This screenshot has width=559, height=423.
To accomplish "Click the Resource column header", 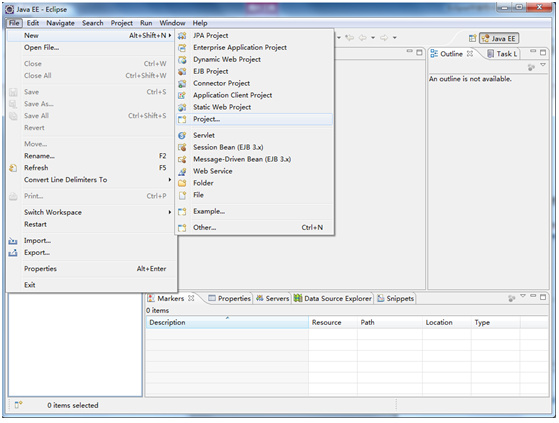I will [333, 323].
